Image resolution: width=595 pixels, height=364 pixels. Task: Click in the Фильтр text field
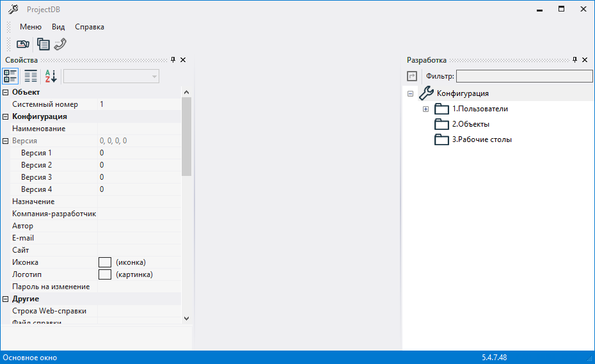click(524, 76)
